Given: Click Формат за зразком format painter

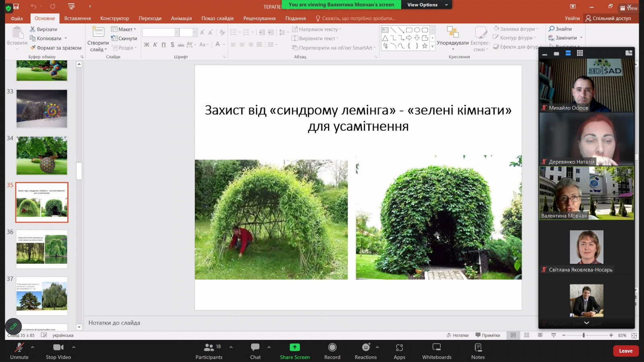Looking at the screenshot, I should [x=56, y=48].
